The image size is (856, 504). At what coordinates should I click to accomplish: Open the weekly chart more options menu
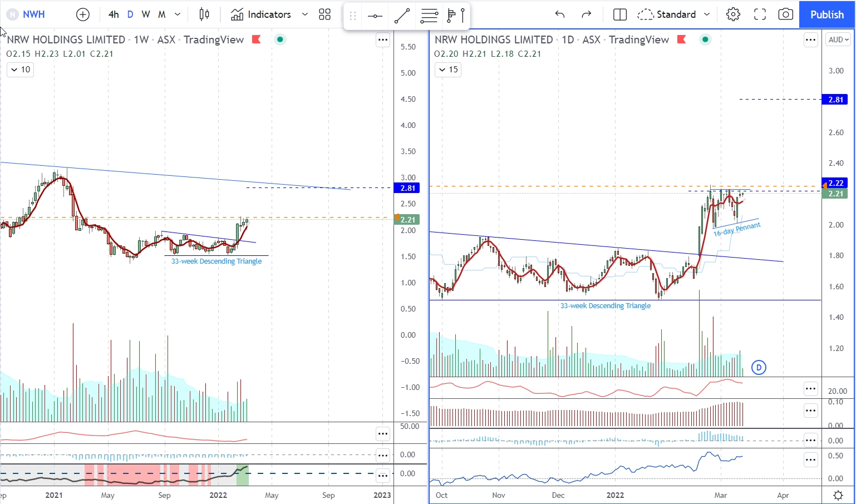[383, 40]
